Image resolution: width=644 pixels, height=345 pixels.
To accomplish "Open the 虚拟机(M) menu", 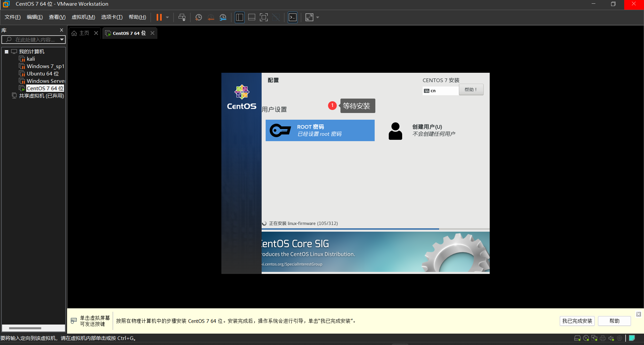I will (x=84, y=17).
